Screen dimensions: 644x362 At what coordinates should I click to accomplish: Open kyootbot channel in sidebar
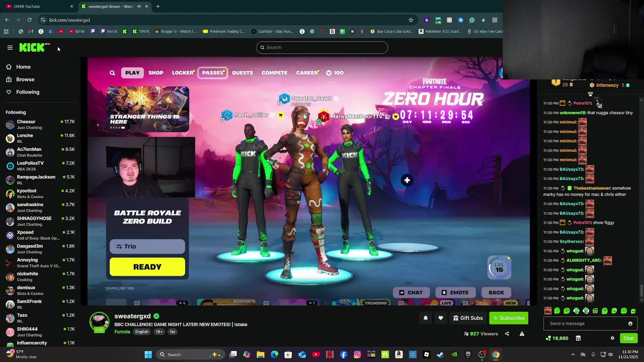[40, 194]
